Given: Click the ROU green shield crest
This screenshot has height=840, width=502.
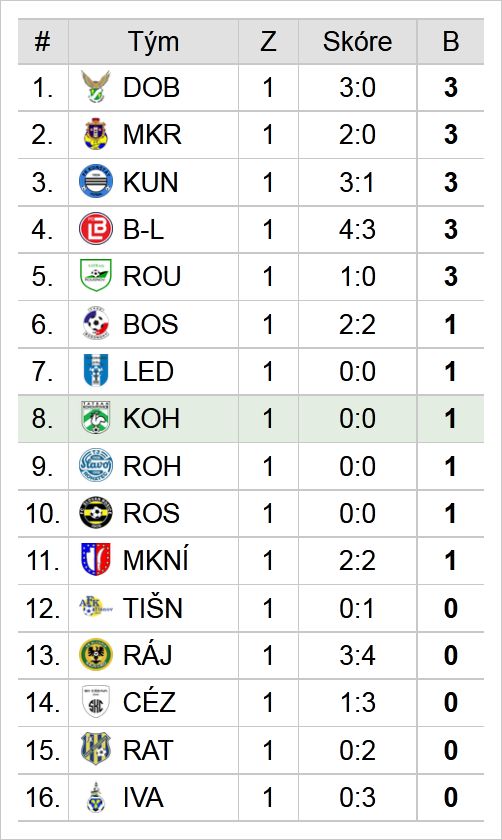Looking at the screenshot, I should coord(96,275).
